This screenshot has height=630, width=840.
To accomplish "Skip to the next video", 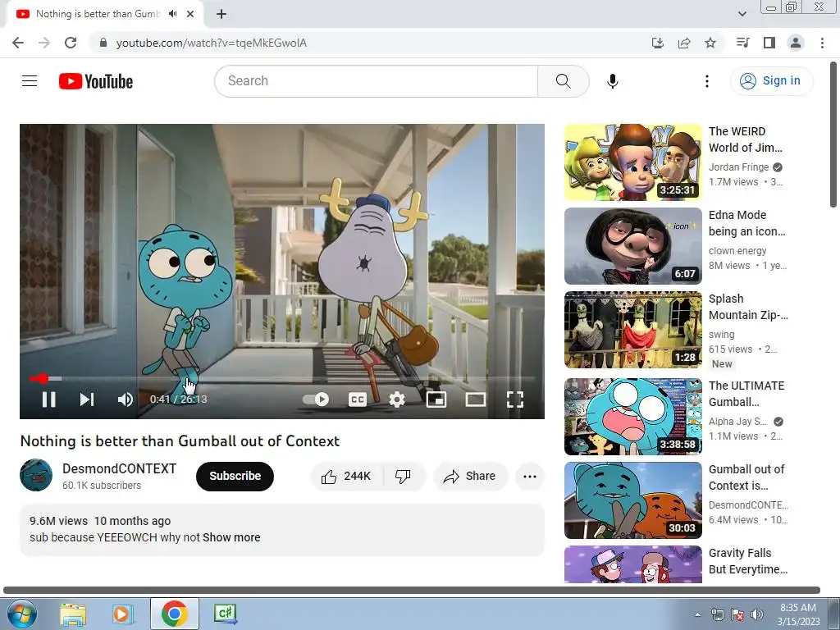I will [87, 399].
